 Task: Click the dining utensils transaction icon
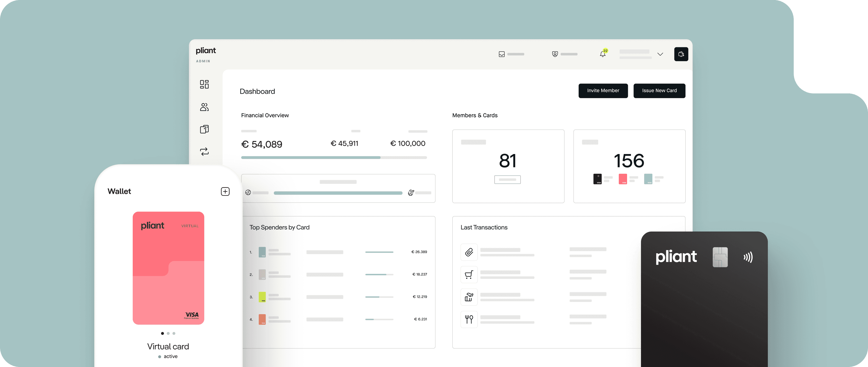click(x=469, y=319)
